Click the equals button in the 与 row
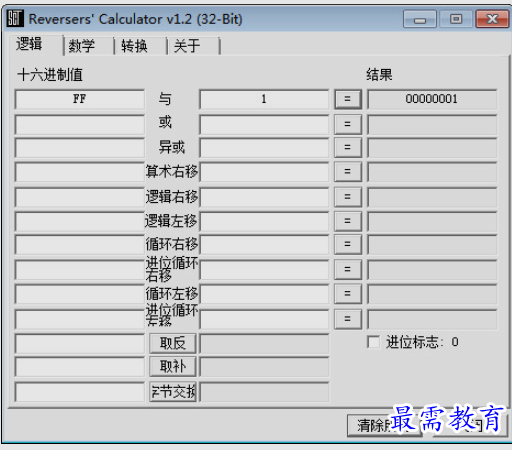Viewport: 512px width, 450px height. pyautogui.click(x=348, y=99)
